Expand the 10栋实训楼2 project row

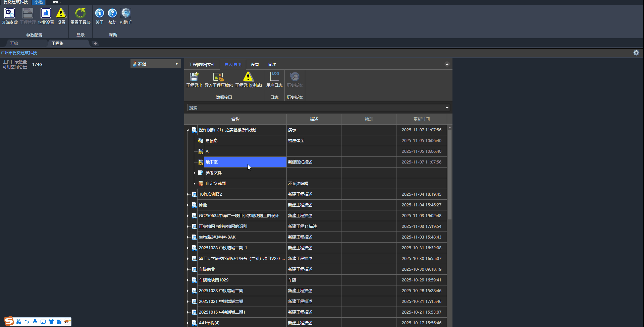[x=188, y=194]
